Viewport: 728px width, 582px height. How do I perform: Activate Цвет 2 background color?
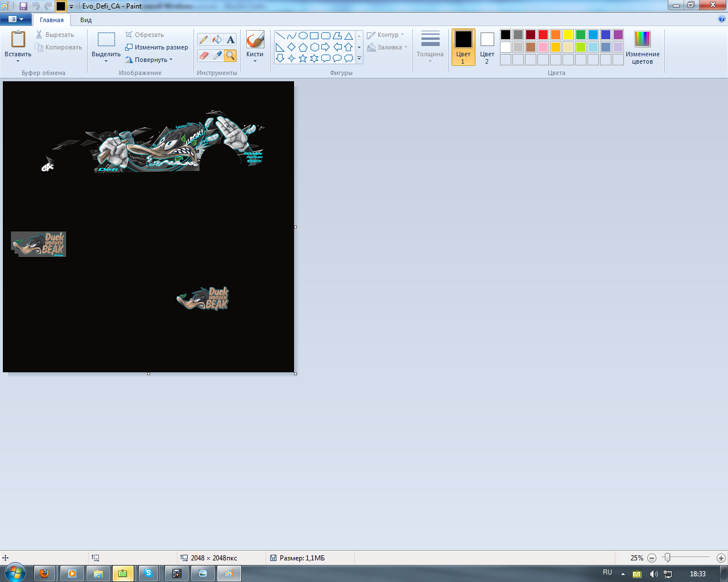[487, 47]
